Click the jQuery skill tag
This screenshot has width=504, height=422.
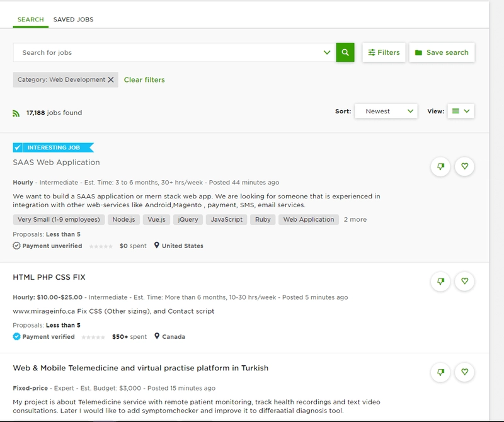(x=188, y=220)
